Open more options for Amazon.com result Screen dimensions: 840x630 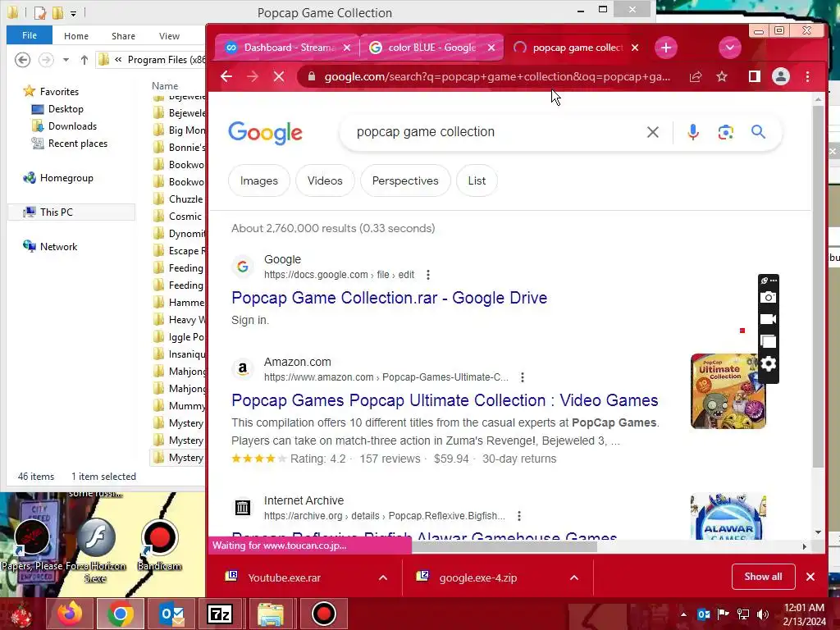pyautogui.click(x=523, y=377)
